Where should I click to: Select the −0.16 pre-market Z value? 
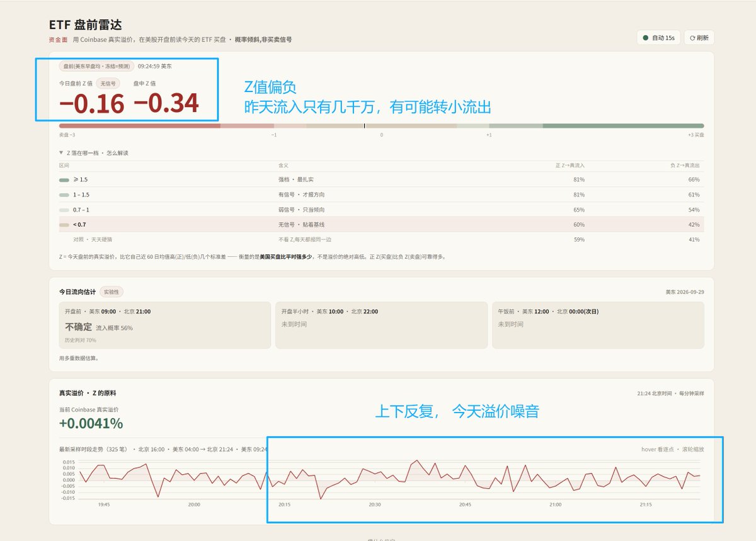point(91,104)
